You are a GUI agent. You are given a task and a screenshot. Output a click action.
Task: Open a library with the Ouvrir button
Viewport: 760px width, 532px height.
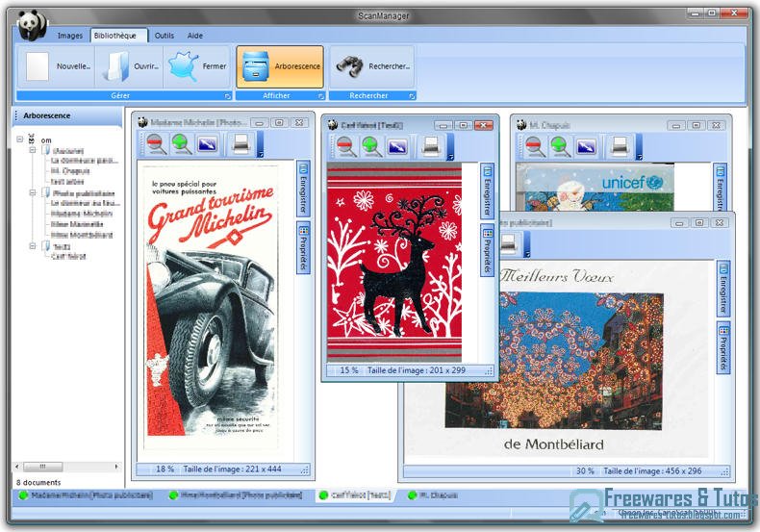click(130, 66)
